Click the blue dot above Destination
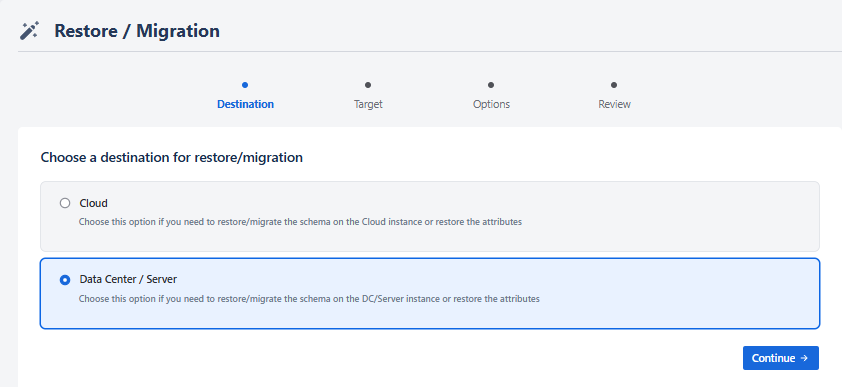The image size is (842, 387). click(245, 85)
